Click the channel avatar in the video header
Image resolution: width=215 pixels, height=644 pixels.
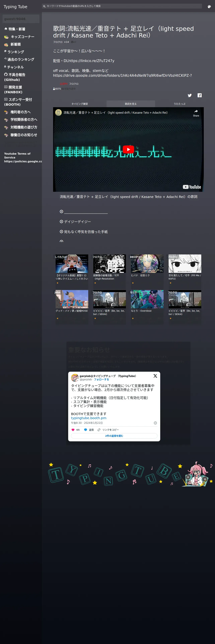click(58, 113)
